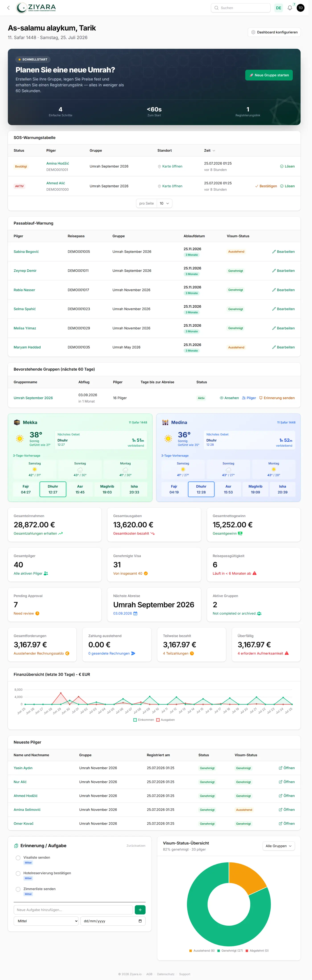The image size is (312, 980).
Task: Toggle Einkommen series in chart legend
Action: coord(144,719)
